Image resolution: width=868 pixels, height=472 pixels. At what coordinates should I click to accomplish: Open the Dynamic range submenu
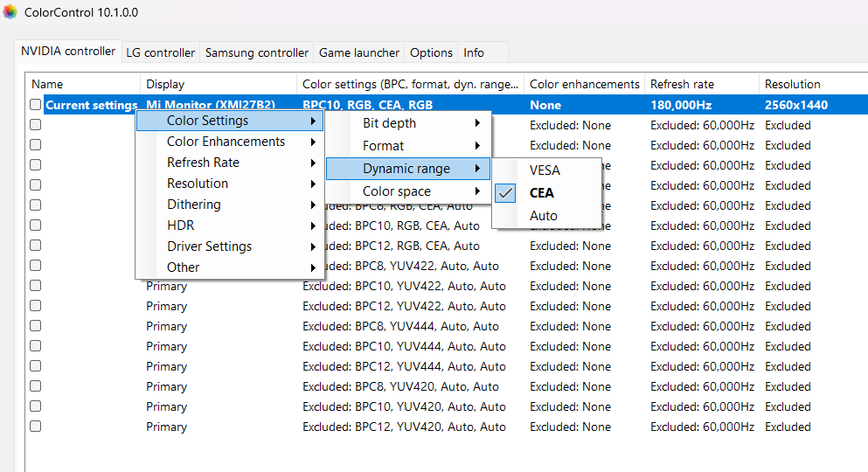pos(408,169)
